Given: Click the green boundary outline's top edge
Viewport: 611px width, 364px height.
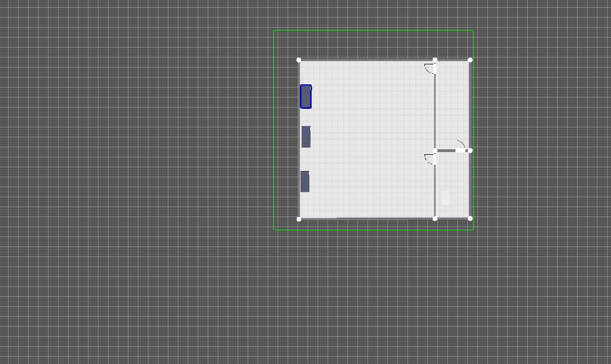Looking at the screenshot, I should pos(372,31).
